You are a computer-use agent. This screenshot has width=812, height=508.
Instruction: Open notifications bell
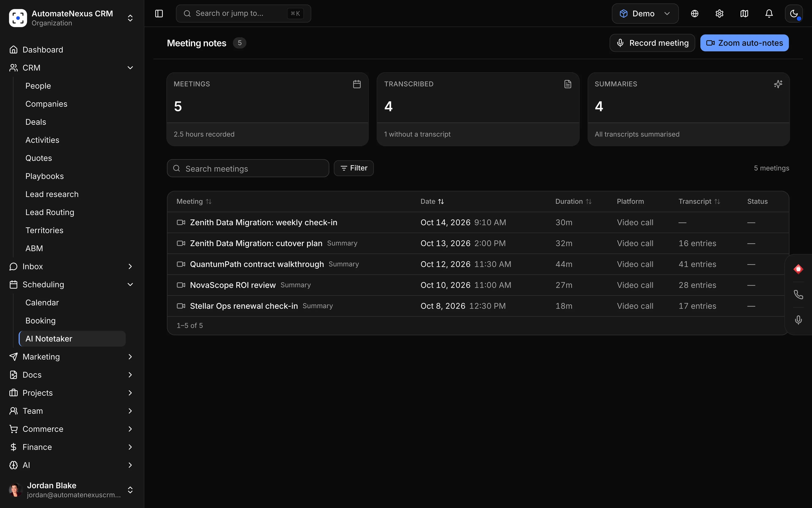[x=769, y=13]
